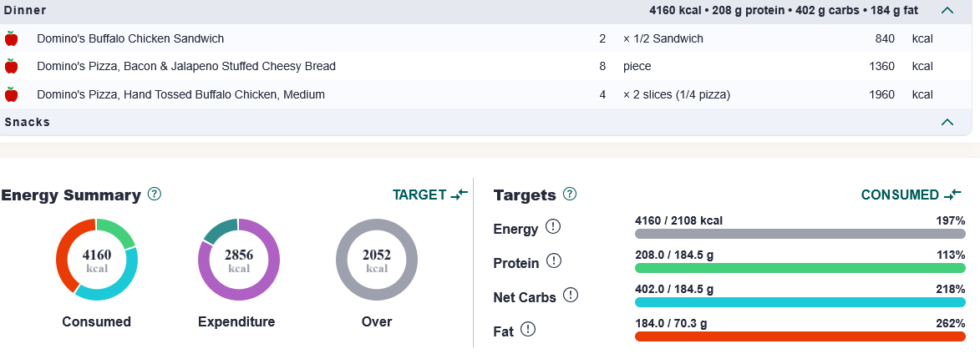Click the apple icon beside Stuffed Cheesy Bread
This screenshot has height=359, width=980.
[11, 66]
